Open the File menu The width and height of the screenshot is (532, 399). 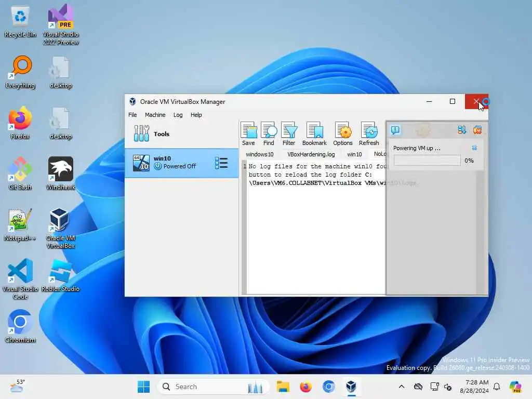click(132, 115)
